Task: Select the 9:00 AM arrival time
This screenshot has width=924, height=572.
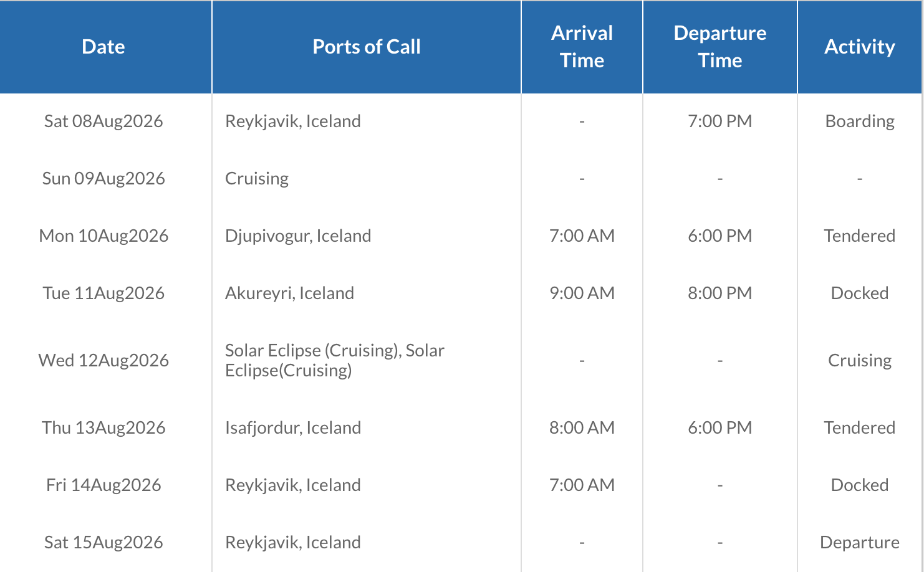Action: (582, 293)
